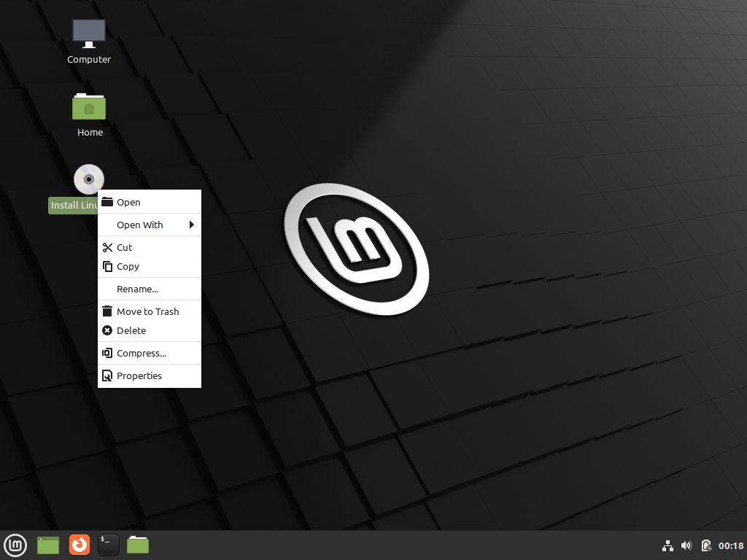747x560 pixels.
Task: Select Compress... in the context menu
Action: click(150, 354)
